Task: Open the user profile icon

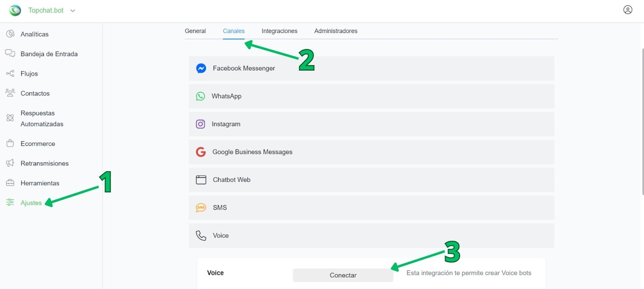Action: point(627,10)
